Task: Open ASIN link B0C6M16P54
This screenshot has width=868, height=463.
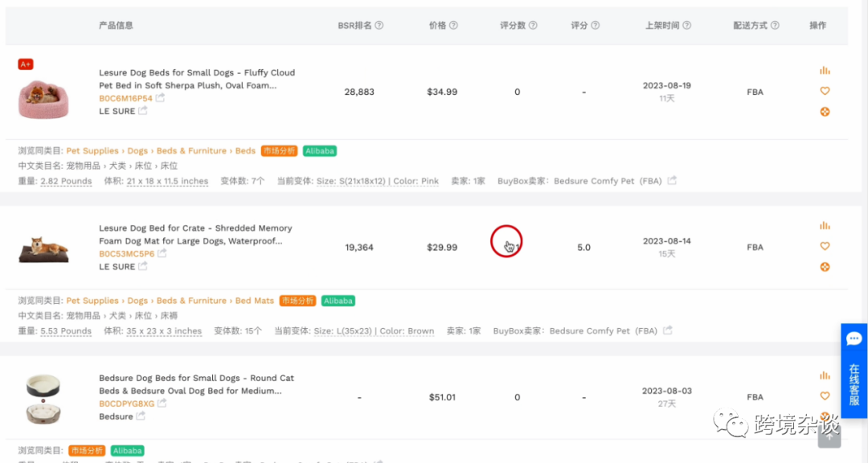Action: [125, 99]
